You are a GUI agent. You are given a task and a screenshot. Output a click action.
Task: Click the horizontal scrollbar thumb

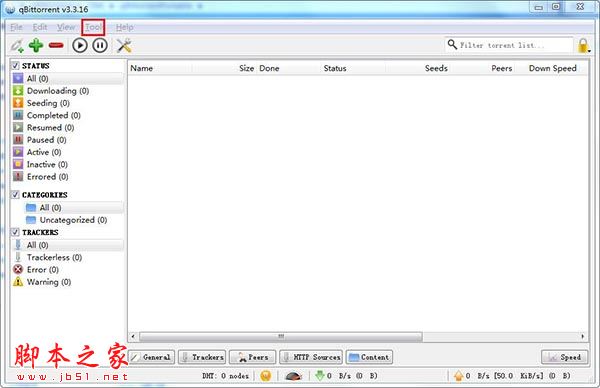281,336
